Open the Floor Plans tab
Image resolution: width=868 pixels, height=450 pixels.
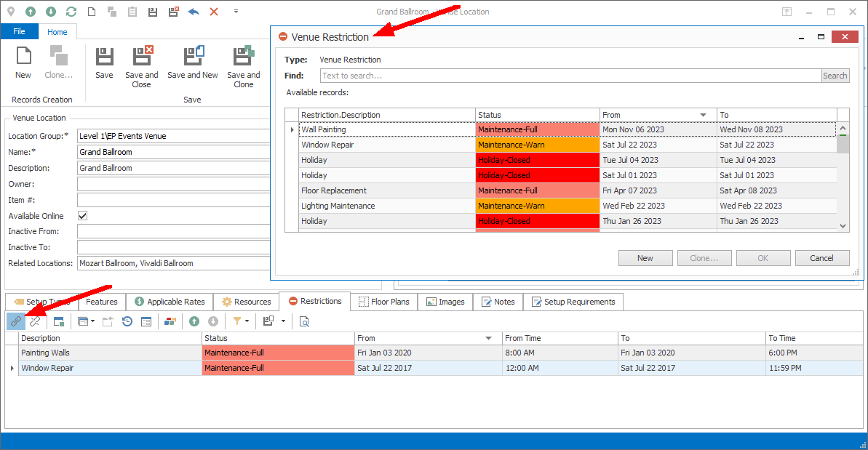click(x=384, y=302)
